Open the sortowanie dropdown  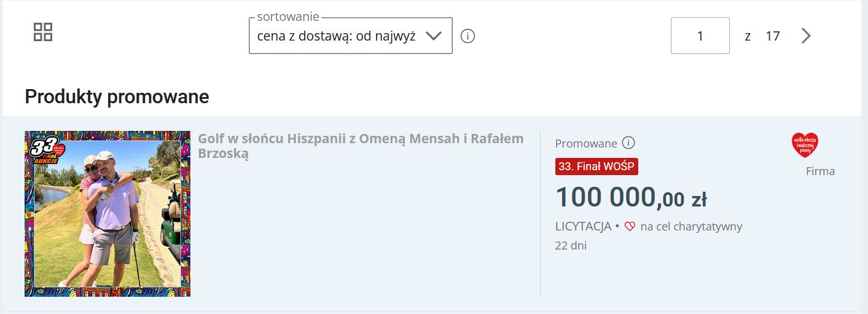click(x=337, y=36)
